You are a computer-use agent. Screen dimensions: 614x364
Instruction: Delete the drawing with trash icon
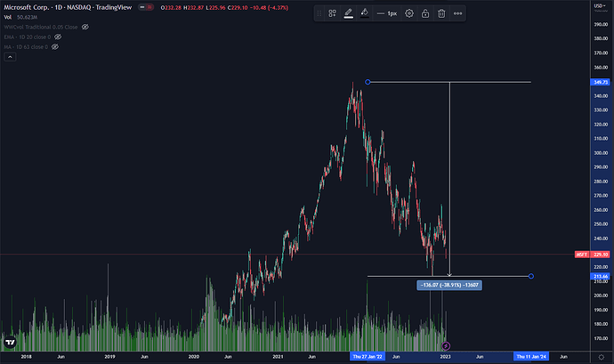pyautogui.click(x=441, y=13)
